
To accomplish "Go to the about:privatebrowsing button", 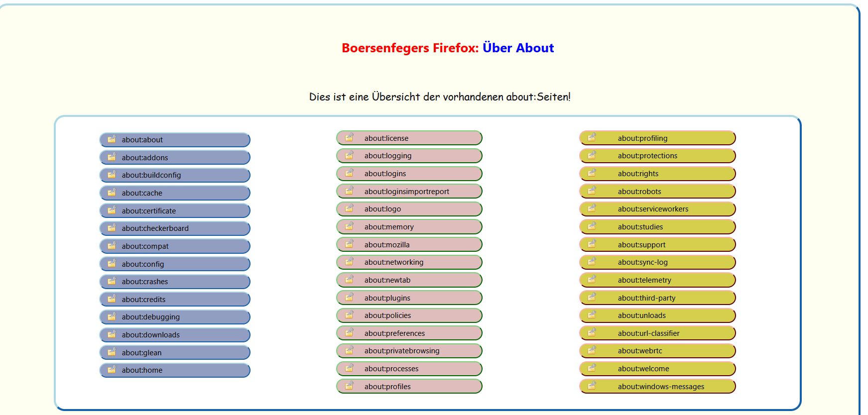I will tap(409, 351).
